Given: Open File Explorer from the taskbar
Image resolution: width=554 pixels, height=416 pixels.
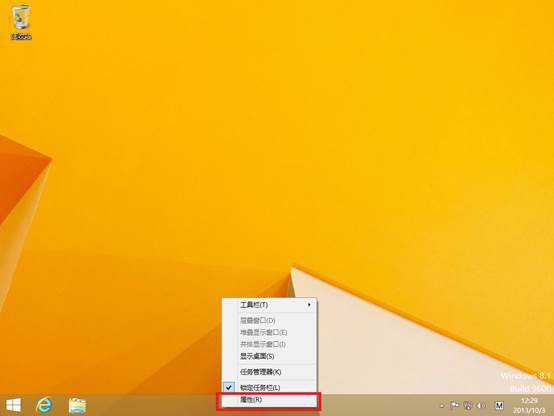Looking at the screenshot, I should pyautogui.click(x=77, y=405).
